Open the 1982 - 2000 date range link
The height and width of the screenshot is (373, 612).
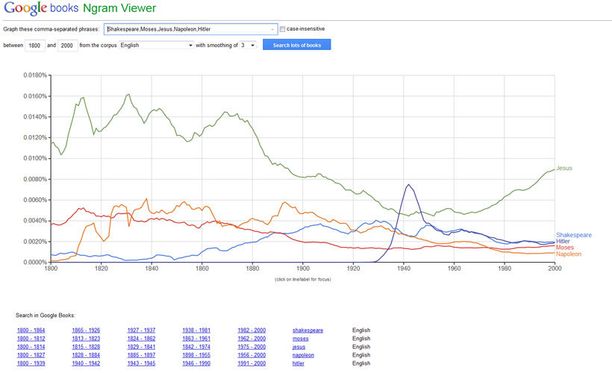point(251,330)
